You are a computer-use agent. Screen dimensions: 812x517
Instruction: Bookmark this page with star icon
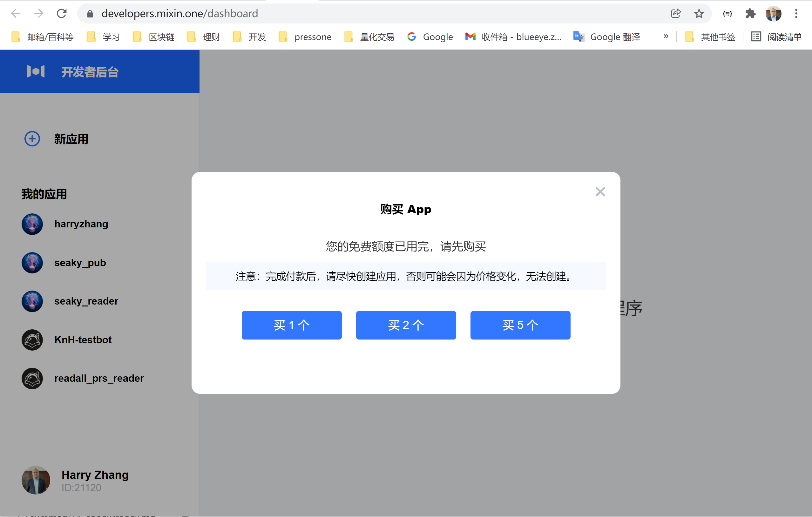(699, 13)
